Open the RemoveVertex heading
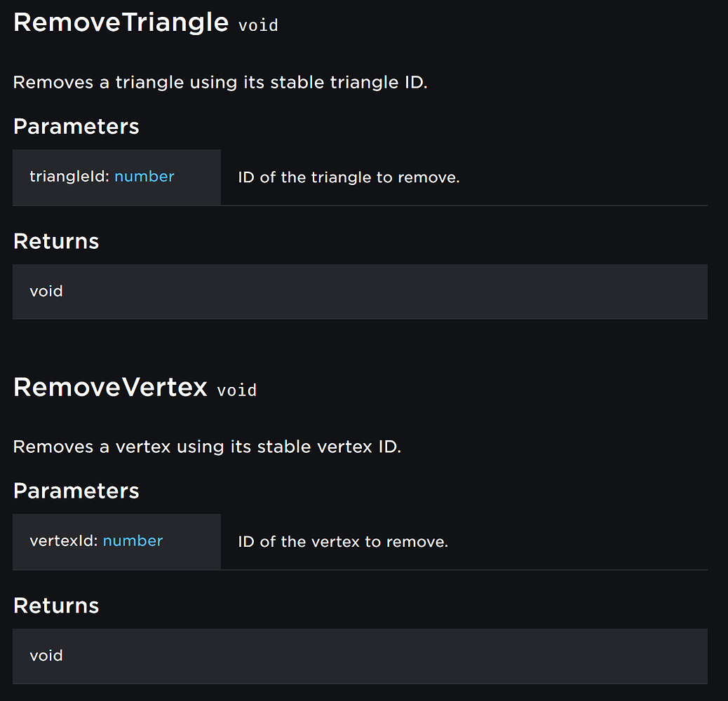Viewport: 728px width, 701px height. [x=110, y=387]
